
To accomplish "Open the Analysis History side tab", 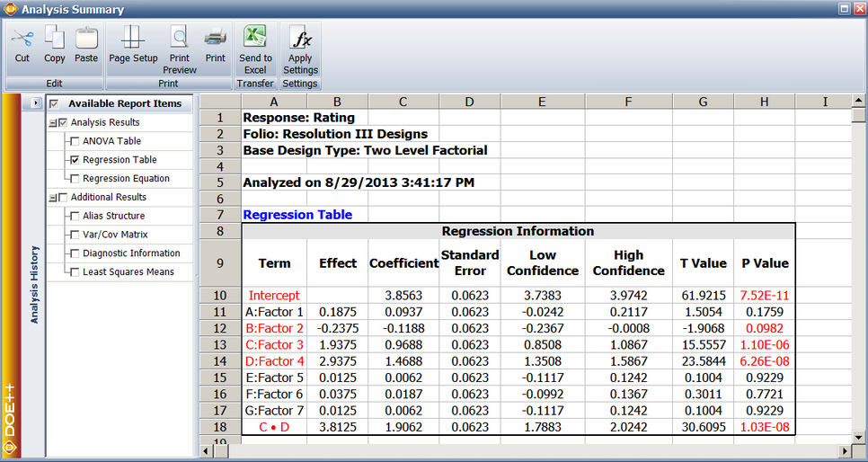I will (x=35, y=284).
